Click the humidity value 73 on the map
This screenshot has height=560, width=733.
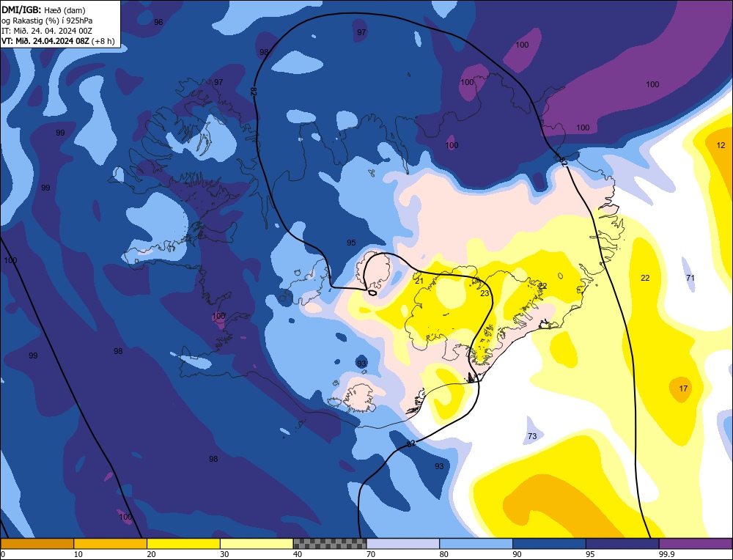click(532, 436)
